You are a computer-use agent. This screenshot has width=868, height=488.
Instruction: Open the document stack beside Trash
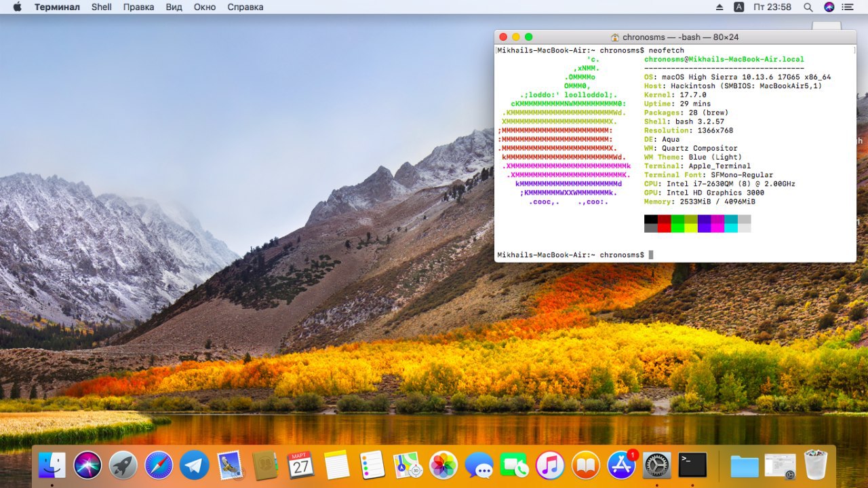pyautogui.click(x=780, y=465)
